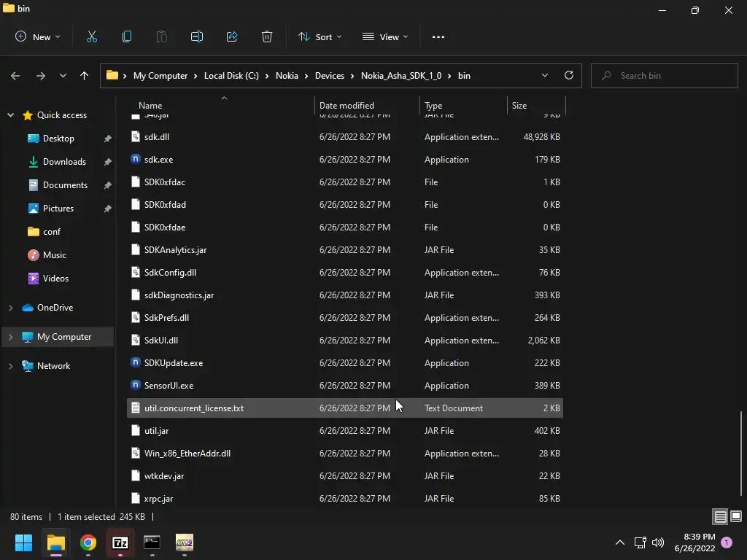Open the clock and date panel
Screen dimensions: 747x560
point(694,542)
